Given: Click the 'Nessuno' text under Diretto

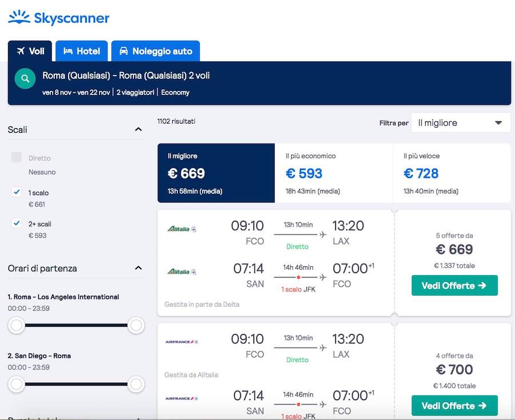Looking at the screenshot, I should pos(42,172).
